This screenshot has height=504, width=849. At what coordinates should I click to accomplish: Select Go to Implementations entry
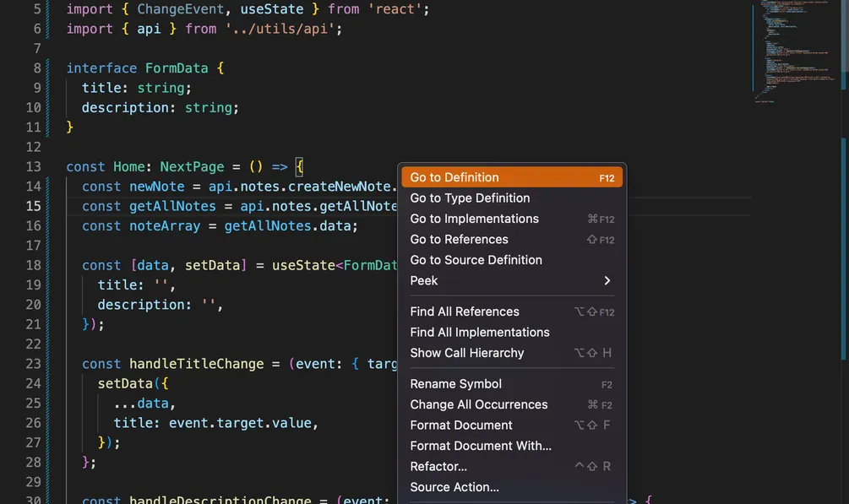tap(512, 219)
